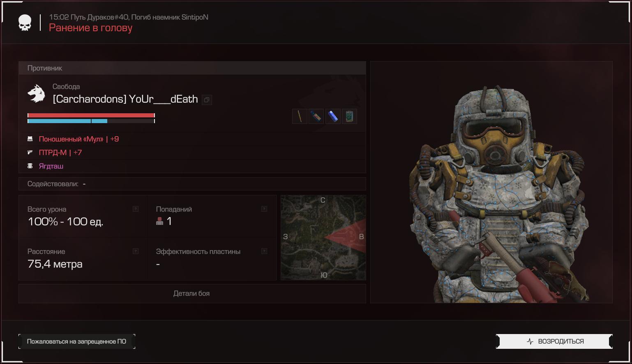Click the pulse icon on Возродиться button
Screen dimensions: 632x364
pyautogui.click(x=530, y=341)
